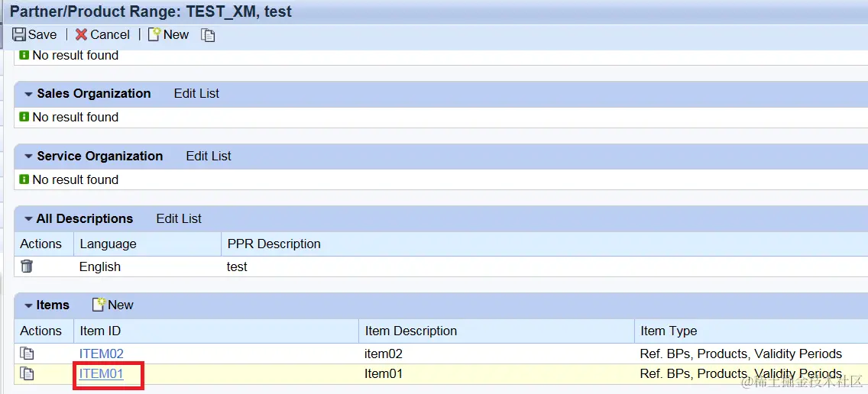Image resolution: width=868 pixels, height=394 pixels.
Task: Collapse the Service Organization section
Action: [29, 157]
